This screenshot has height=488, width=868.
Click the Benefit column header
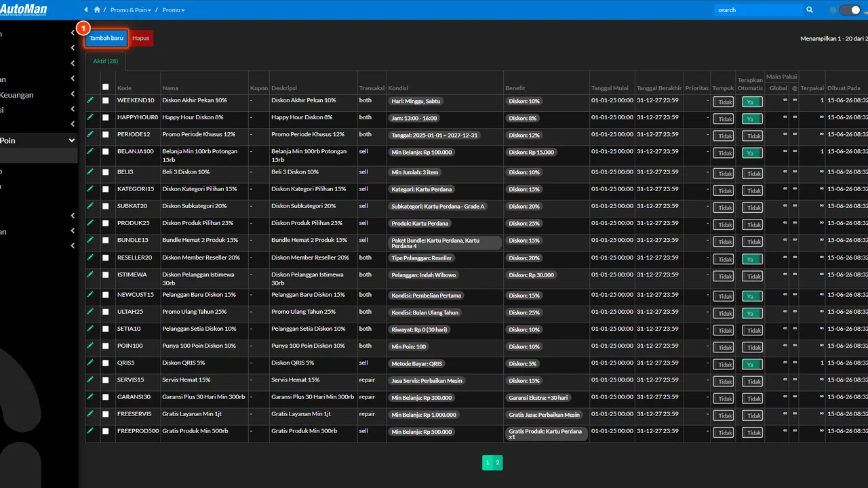coord(515,88)
